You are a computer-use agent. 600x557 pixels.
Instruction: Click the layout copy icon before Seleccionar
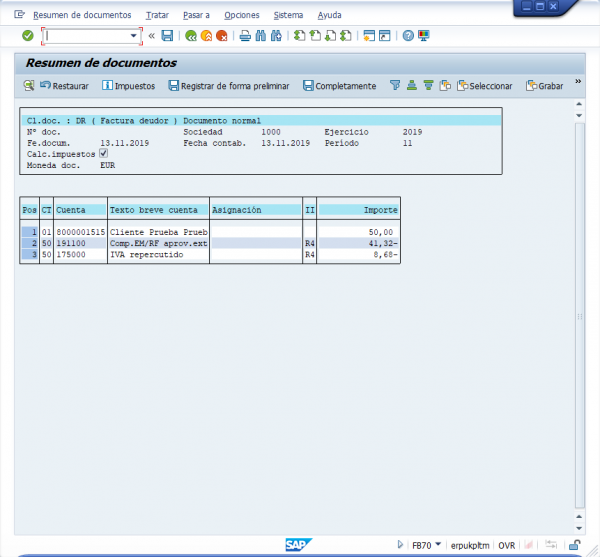pos(445,85)
